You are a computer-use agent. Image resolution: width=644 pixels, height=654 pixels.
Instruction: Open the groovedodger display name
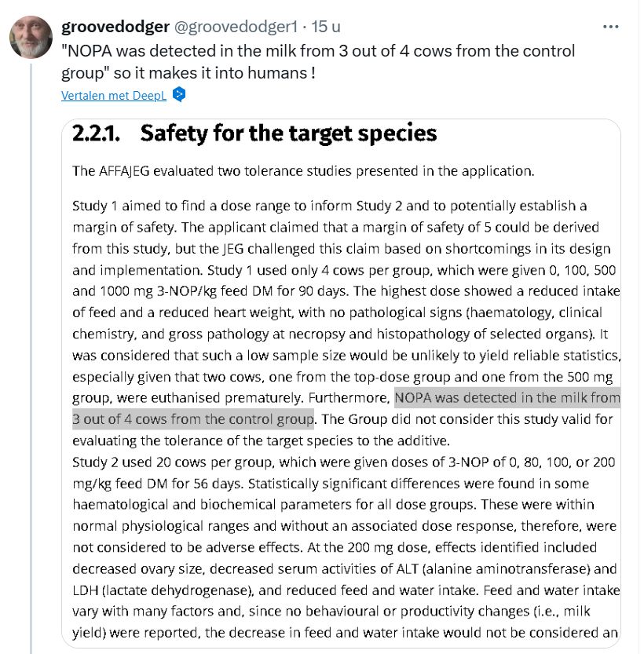[115, 27]
